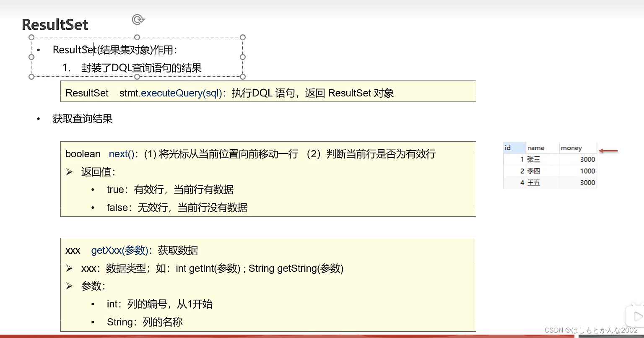The image size is (644, 338).
Task: Click the top-middle handle of selected text box
Action: point(137,37)
